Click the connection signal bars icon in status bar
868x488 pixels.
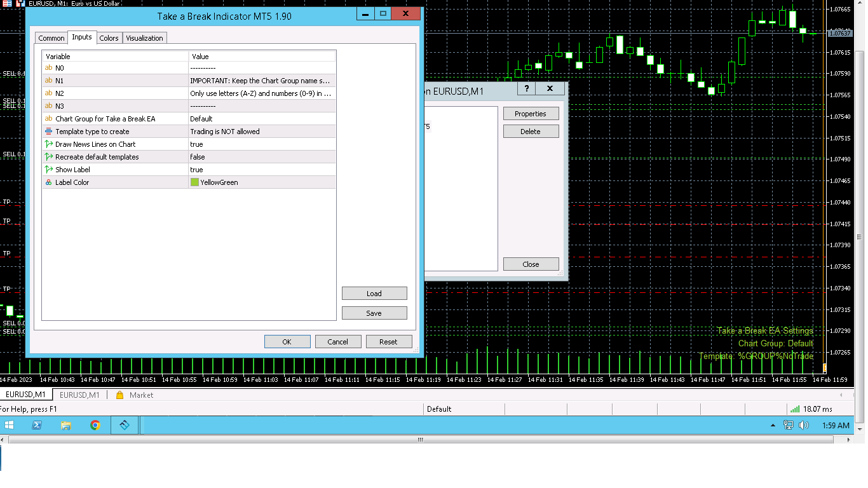click(795, 409)
